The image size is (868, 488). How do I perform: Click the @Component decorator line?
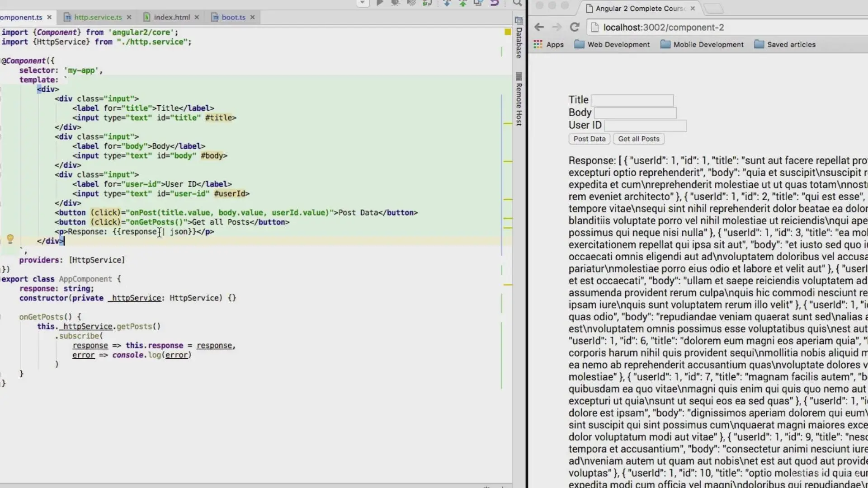click(28, 61)
